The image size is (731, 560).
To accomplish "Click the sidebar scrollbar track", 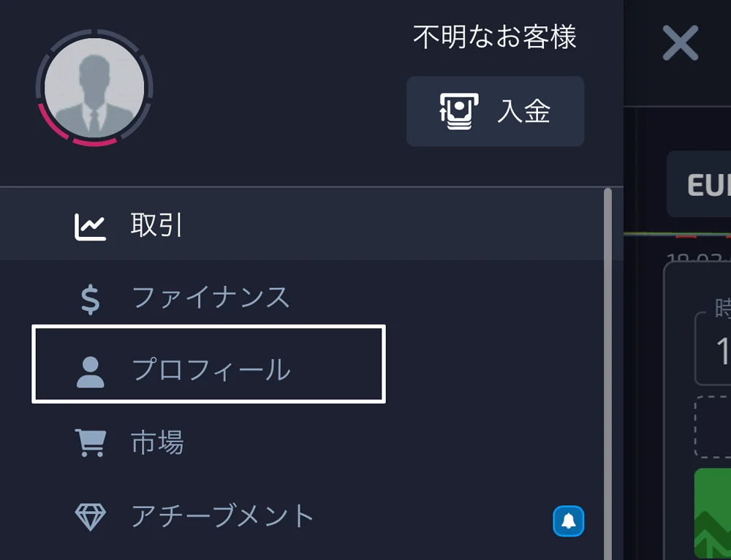I will click(x=608, y=366).
